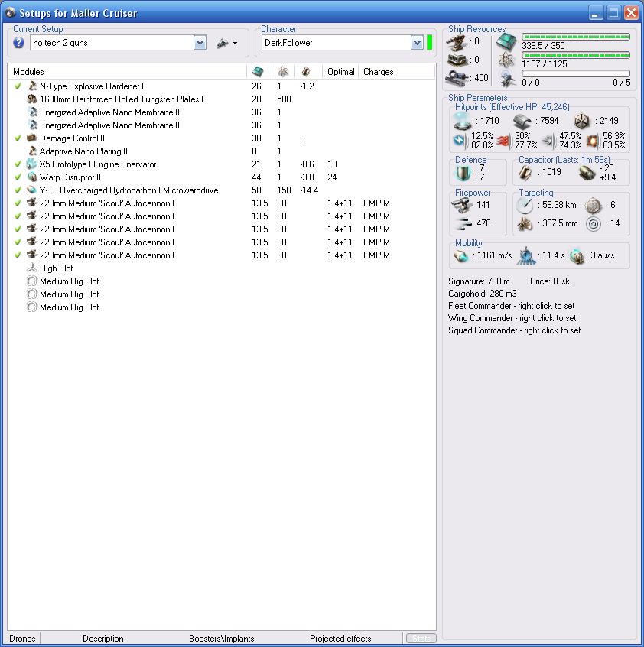The image size is (644, 647).
Task: Sort by the capacitor column header icon
Action: tap(306, 72)
